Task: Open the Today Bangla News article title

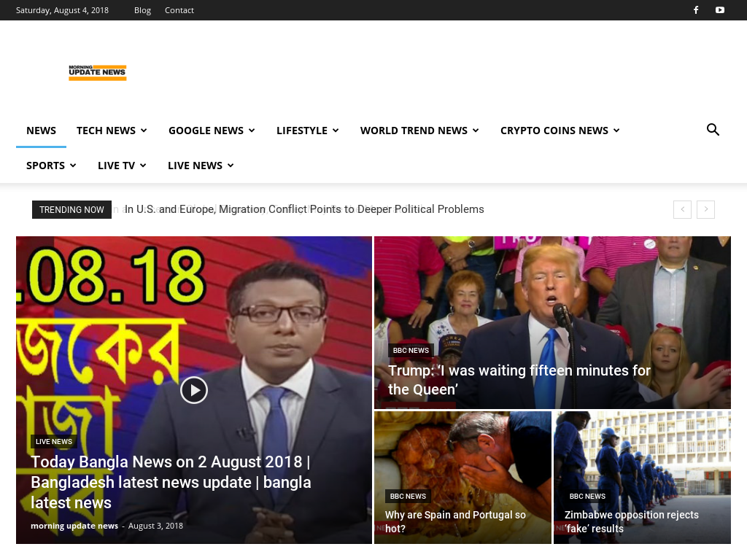Action: (x=171, y=482)
